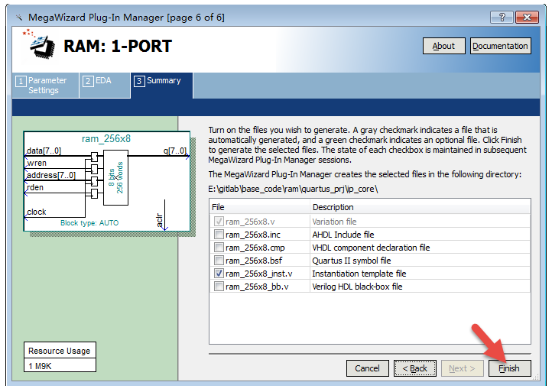
Task: Close the MegaWizard window
Action: [527, 17]
